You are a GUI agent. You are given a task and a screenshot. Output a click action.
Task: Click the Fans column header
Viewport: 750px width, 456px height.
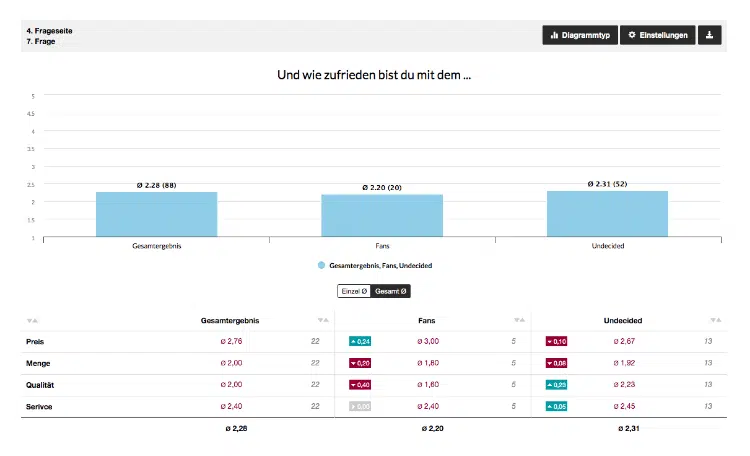coord(427,321)
